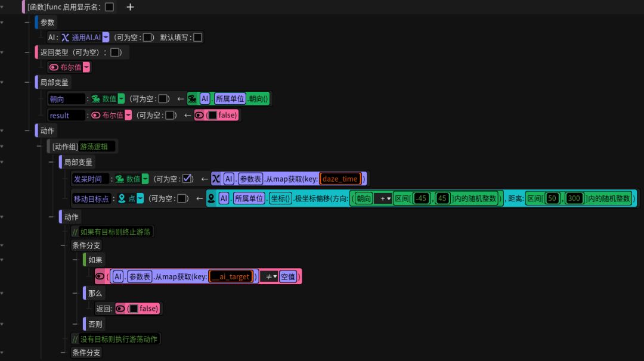Select the last 条件分支 row
644x361 pixels.
coord(86,353)
